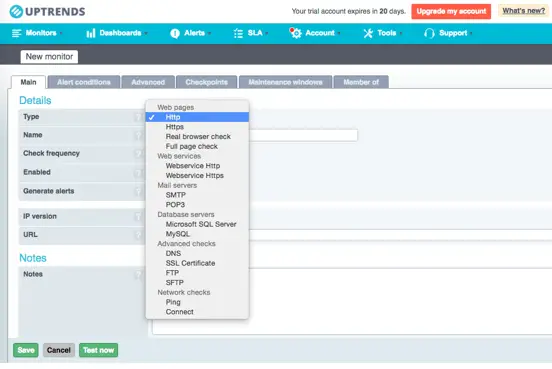Select Https monitor type

point(197,127)
